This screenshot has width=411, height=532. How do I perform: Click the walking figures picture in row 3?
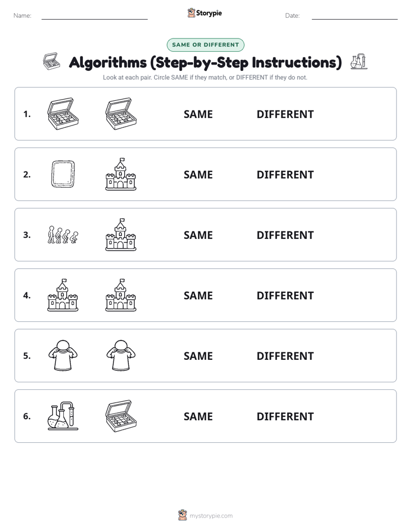click(x=63, y=235)
